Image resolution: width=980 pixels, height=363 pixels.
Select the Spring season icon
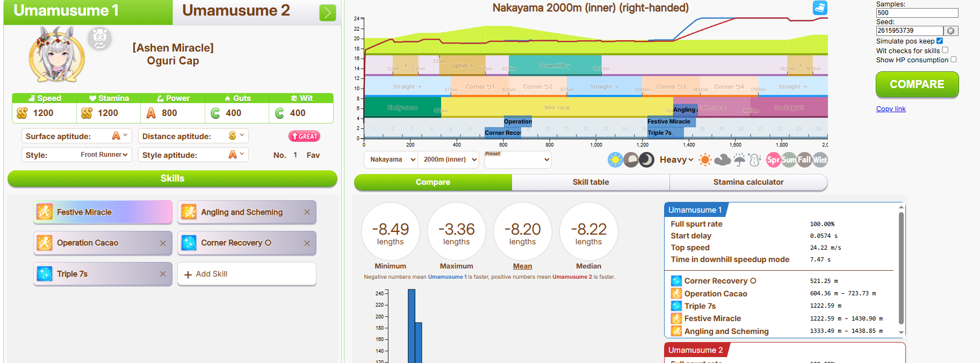[x=774, y=159]
